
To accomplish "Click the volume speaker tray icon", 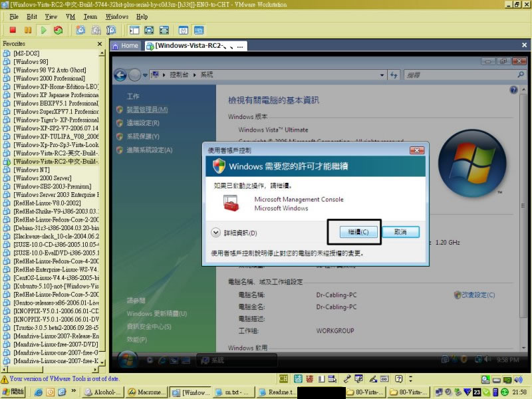I will click(x=518, y=380).
